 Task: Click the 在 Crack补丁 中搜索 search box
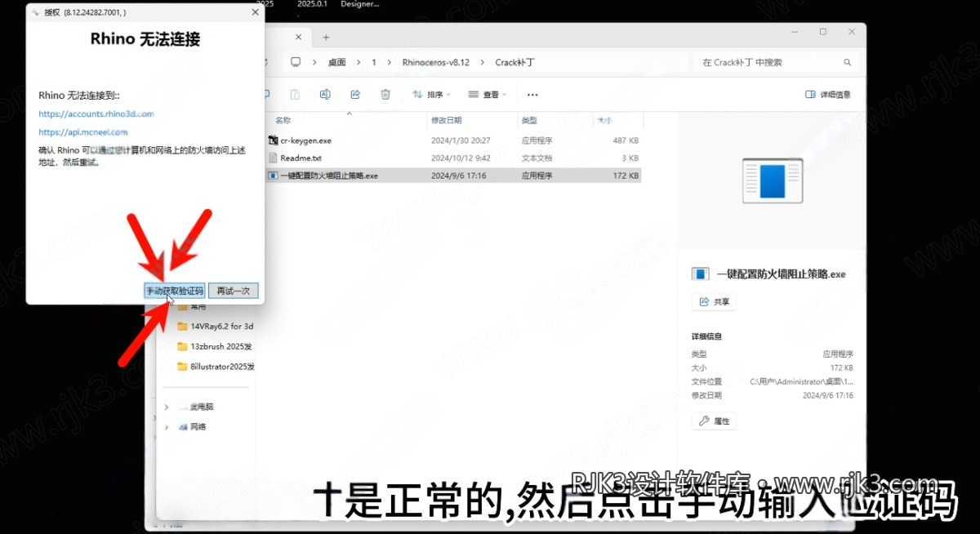(772, 62)
